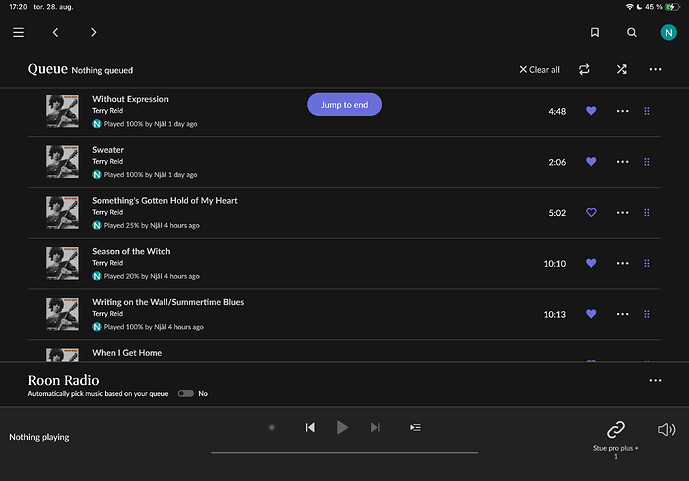Click the 17:20 clock in status bar

(18, 7)
